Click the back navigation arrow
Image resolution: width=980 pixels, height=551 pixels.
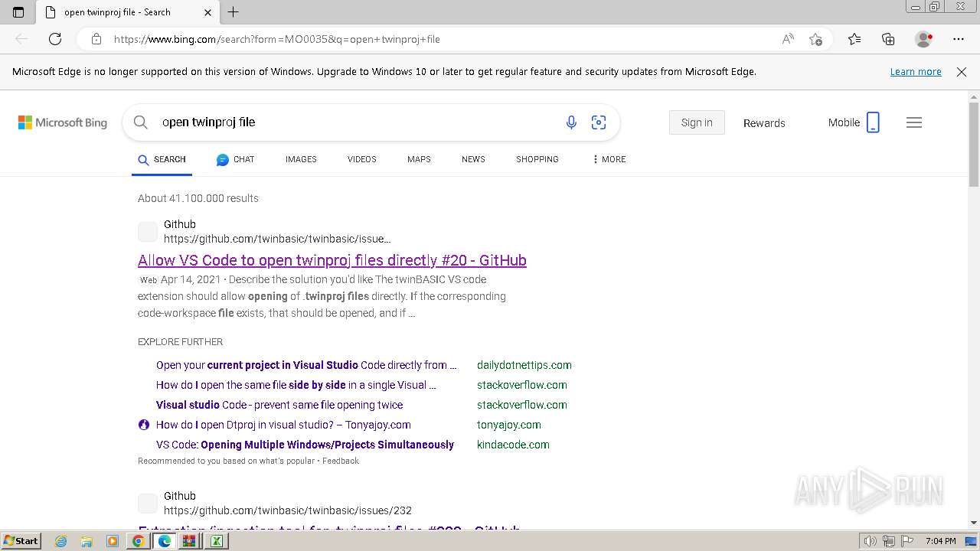(21, 39)
